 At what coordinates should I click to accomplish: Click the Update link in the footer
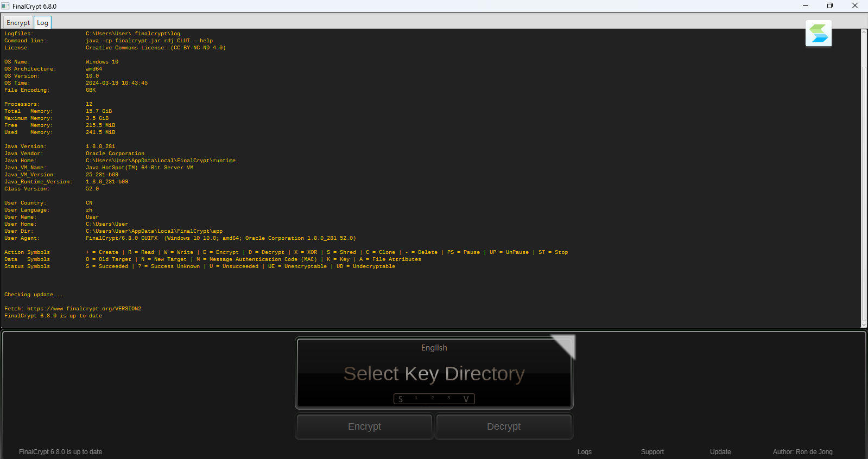click(720, 452)
